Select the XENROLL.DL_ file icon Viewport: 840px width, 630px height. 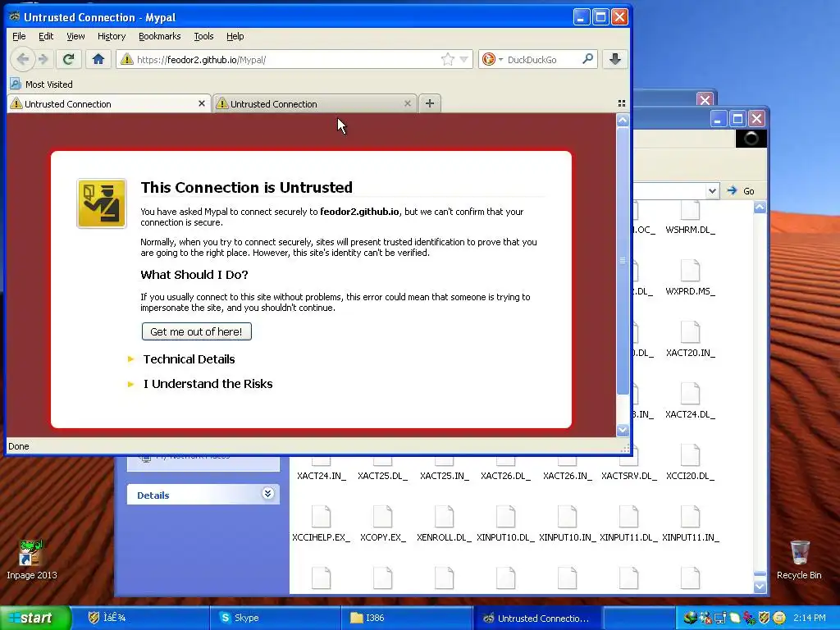coord(444,517)
